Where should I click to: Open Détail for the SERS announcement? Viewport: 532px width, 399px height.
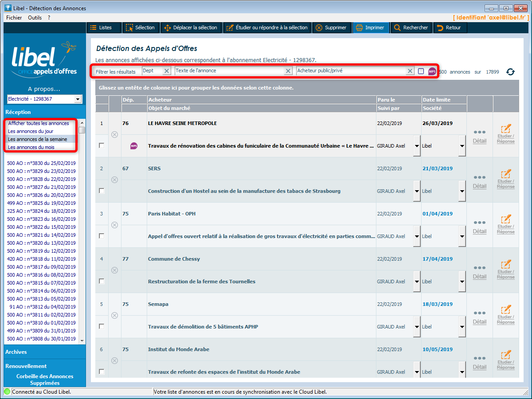click(480, 182)
